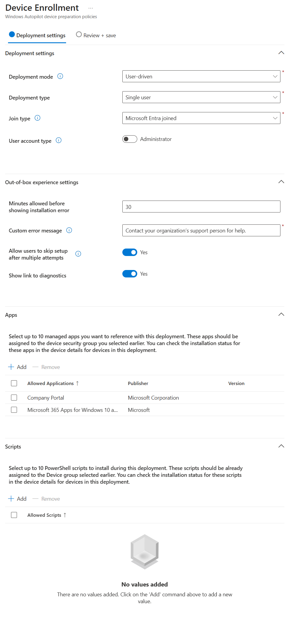
Task: Click the minutes allowed input field
Action: 201,207
